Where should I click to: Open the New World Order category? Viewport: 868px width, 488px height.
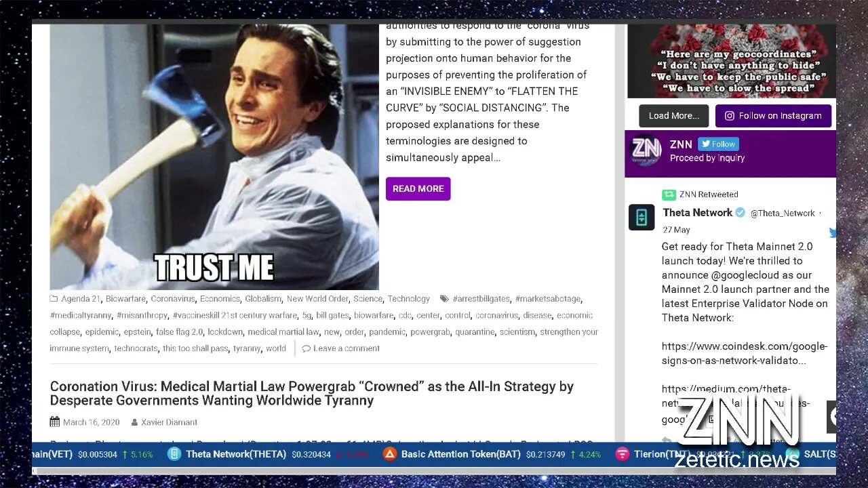click(x=317, y=299)
